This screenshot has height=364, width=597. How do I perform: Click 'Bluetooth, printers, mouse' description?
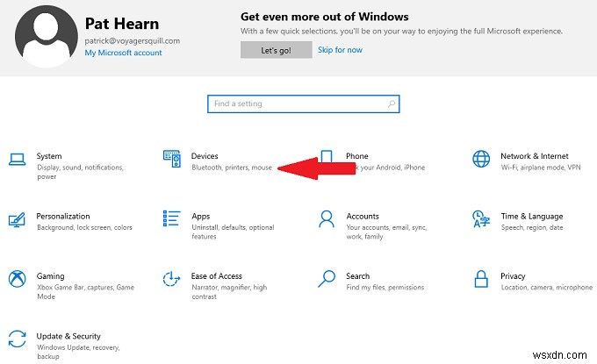[x=232, y=168]
